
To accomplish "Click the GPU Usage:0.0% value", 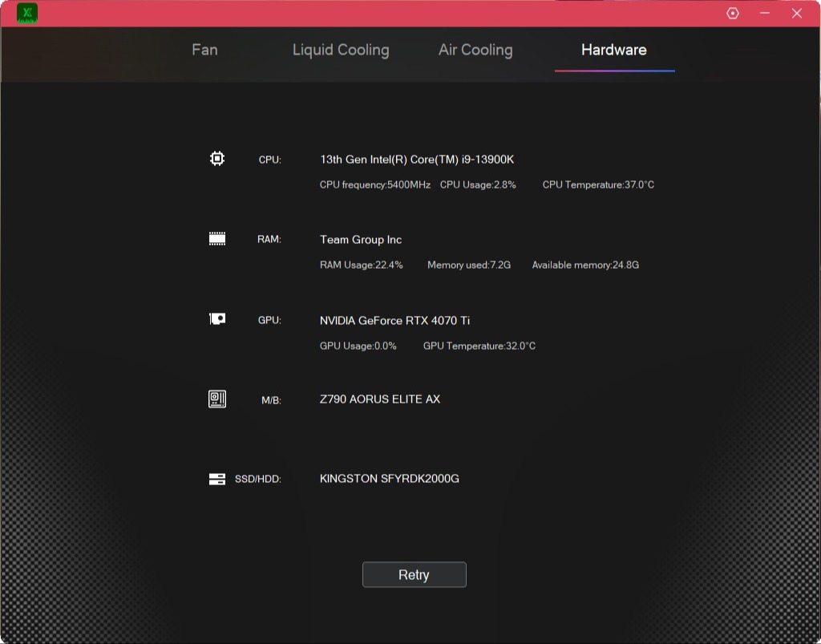I will (x=358, y=346).
